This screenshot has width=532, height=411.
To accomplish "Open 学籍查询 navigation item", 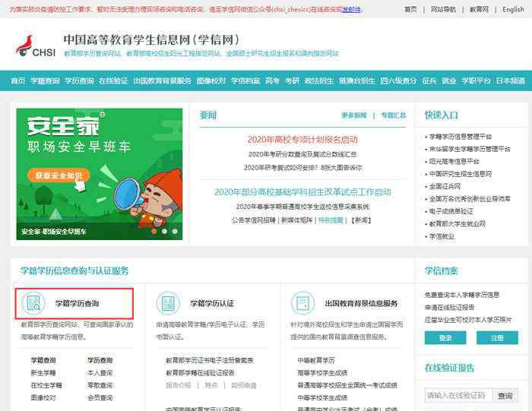I will click(x=45, y=81).
